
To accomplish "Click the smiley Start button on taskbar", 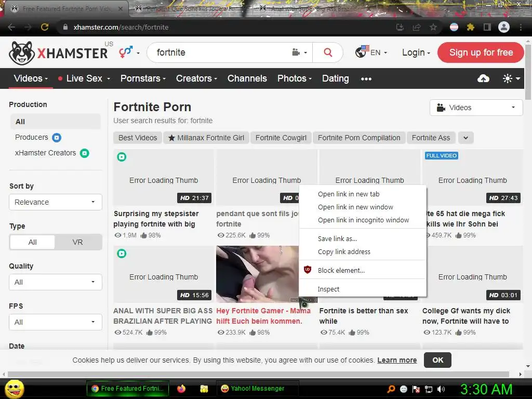I will 14,389.
